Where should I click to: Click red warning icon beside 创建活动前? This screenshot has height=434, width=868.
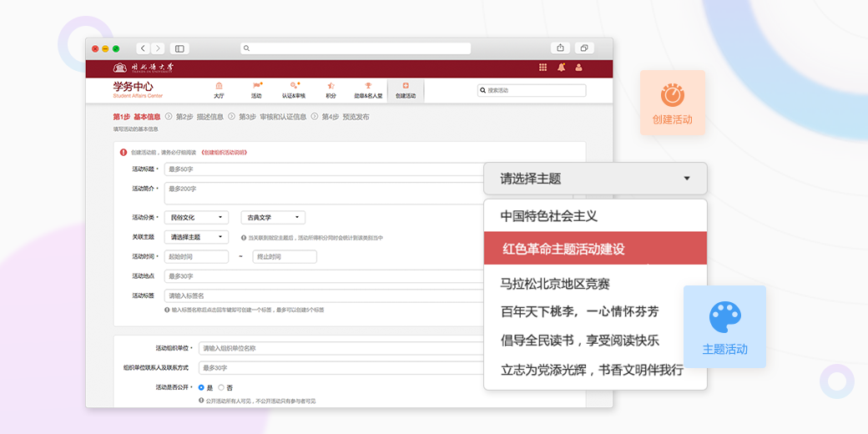[x=124, y=152]
